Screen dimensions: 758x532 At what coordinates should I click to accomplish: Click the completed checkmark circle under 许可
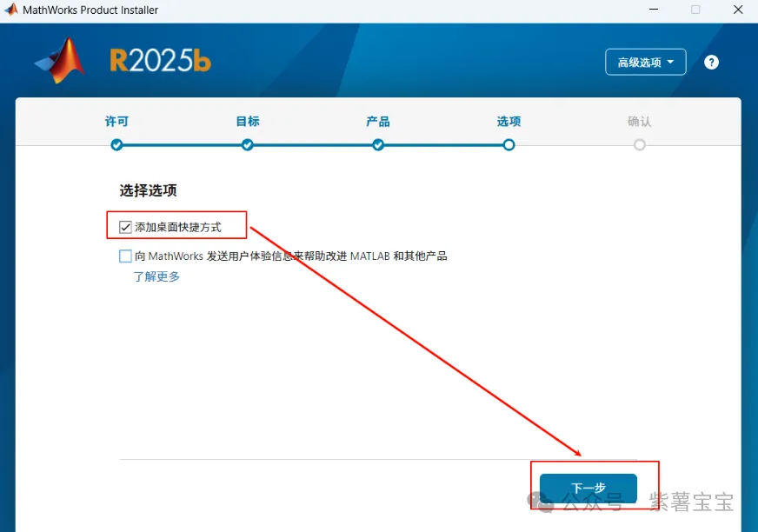pyautogui.click(x=117, y=145)
